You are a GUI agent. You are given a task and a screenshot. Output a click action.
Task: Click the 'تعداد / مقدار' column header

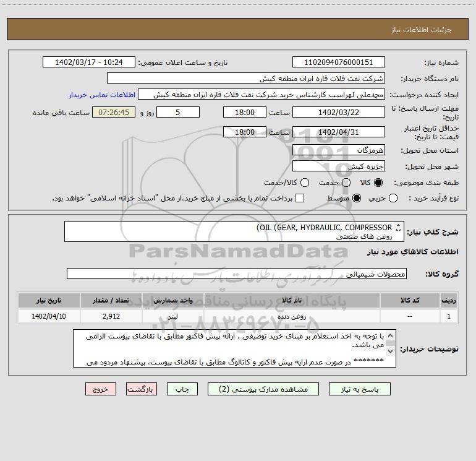111,300
